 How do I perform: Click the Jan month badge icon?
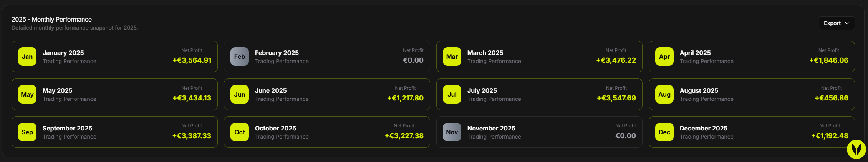[27, 57]
